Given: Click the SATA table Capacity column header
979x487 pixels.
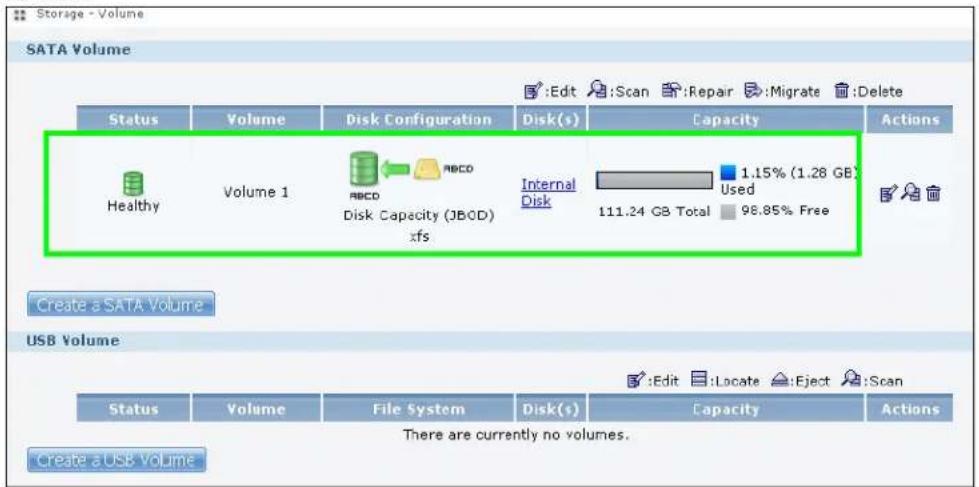Looking at the screenshot, I should coord(726,119).
